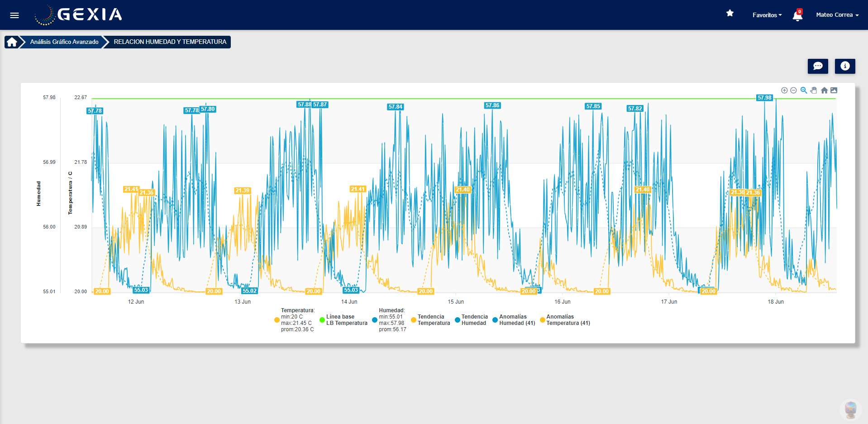Click the home breadcrumb icon
Screen dimensions: 868x424
pyautogui.click(x=12, y=42)
